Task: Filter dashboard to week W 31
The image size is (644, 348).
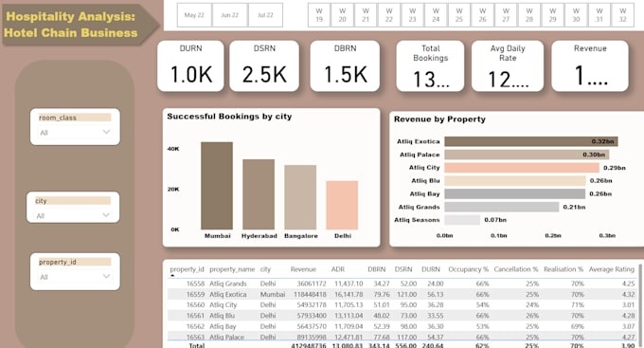Action: click(x=599, y=15)
